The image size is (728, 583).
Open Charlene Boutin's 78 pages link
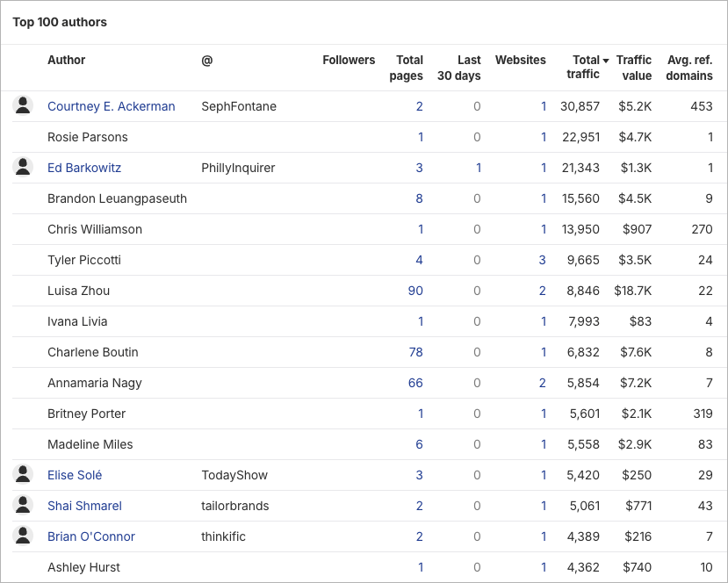click(414, 351)
